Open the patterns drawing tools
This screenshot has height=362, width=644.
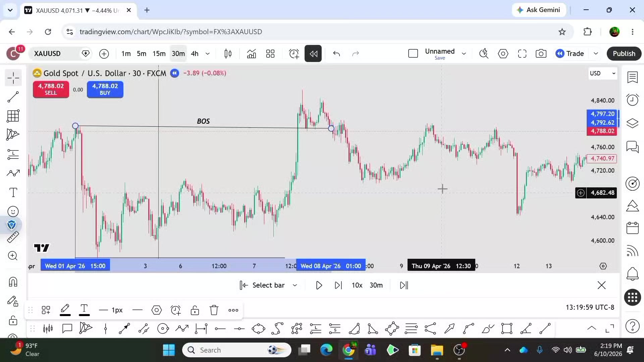point(13,135)
